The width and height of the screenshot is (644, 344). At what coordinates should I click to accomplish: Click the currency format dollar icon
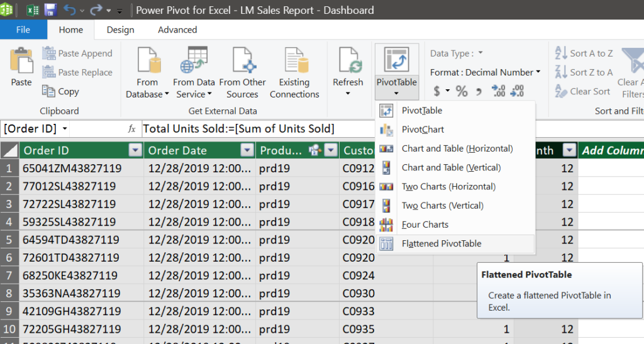(x=438, y=91)
